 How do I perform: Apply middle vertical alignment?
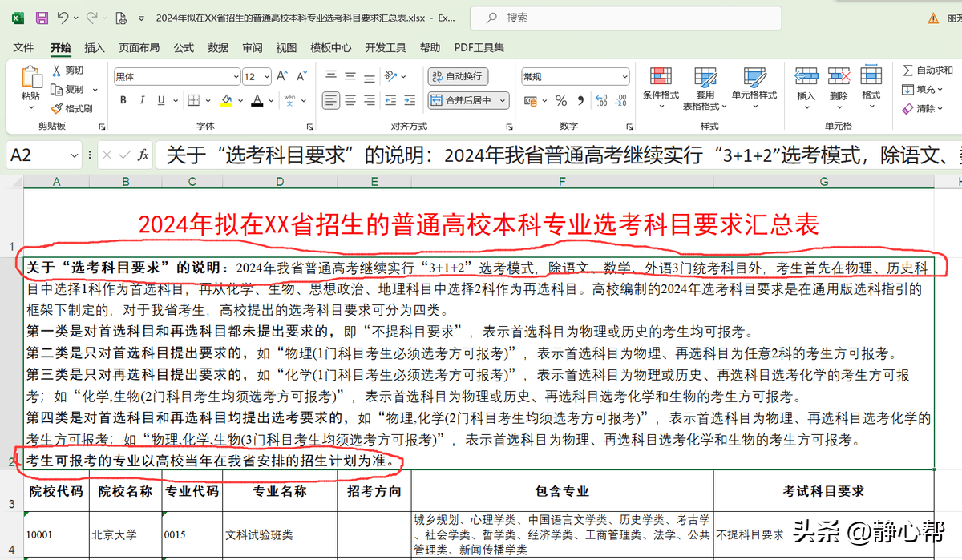tap(350, 76)
